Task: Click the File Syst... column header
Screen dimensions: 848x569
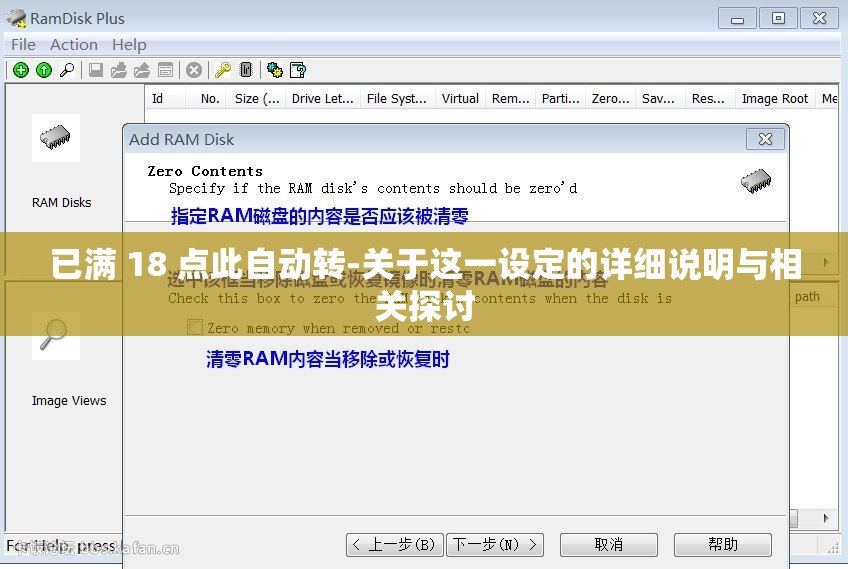Action: [x=396, y=98]
